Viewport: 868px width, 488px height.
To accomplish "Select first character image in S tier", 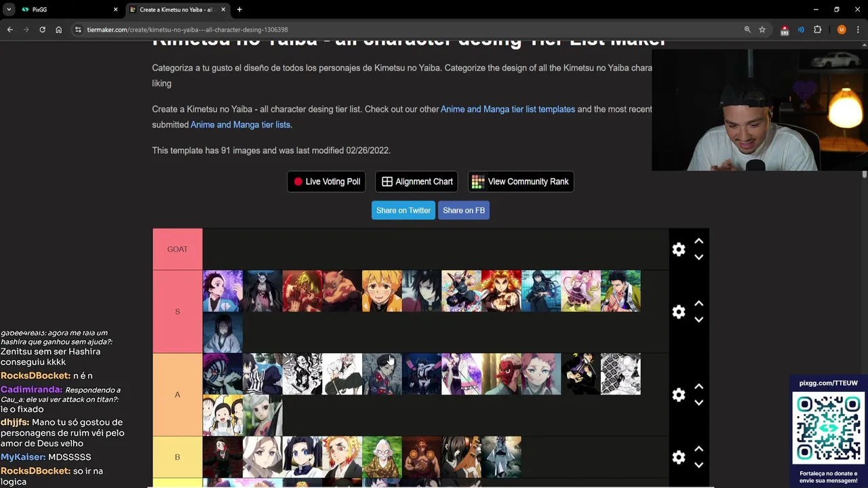I will click(222, 291).
